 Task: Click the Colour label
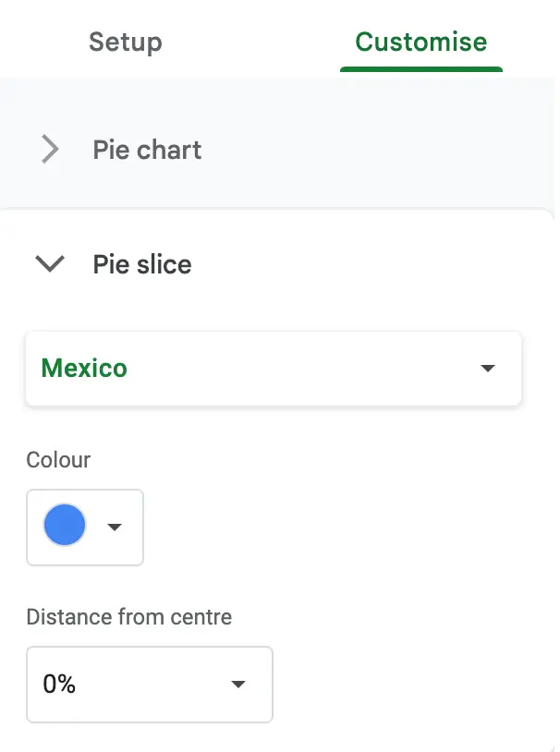tap(58, 459)
